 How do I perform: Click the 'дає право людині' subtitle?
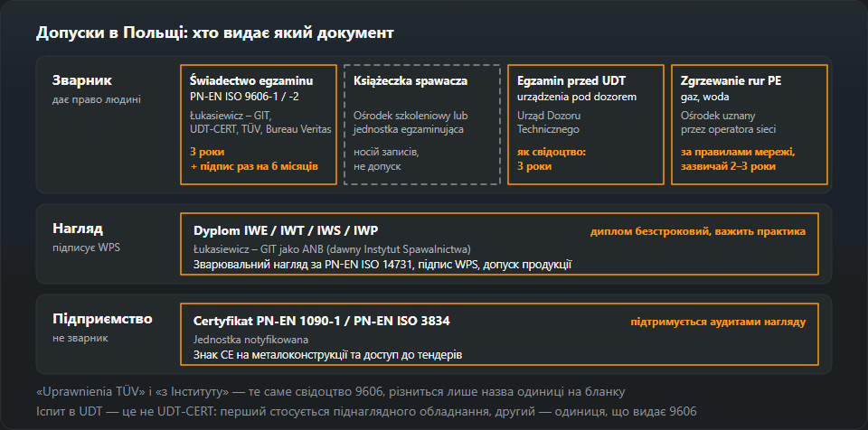(x=97, y=99)
